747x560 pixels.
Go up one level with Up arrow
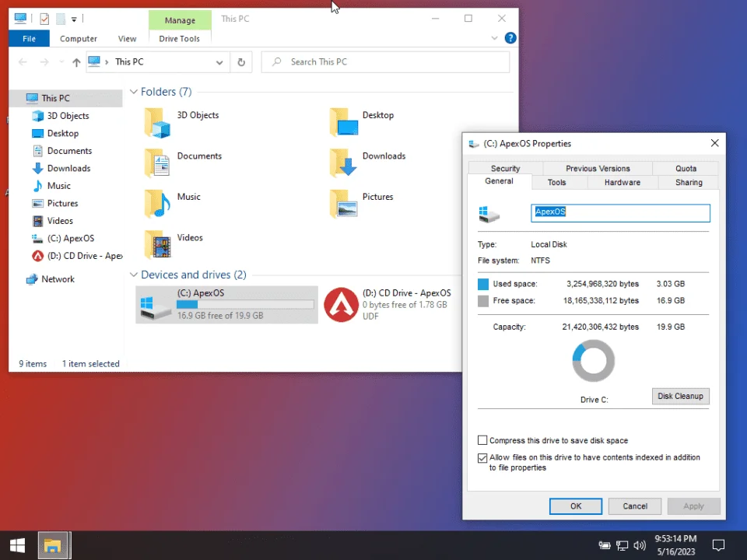(76, 62)
